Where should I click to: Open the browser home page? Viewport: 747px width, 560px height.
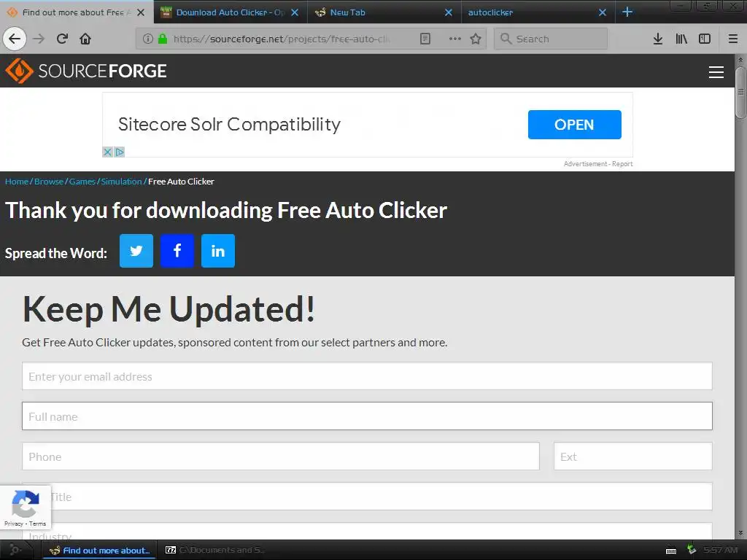click(85, 39)
